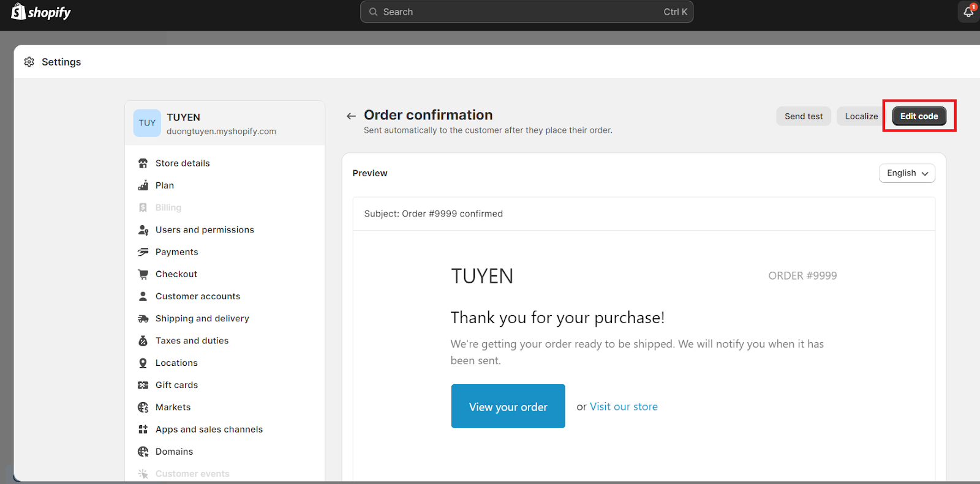Screen dimensions: 980x484
Task: Click the Shopify logo
Action: pos(40,12)
